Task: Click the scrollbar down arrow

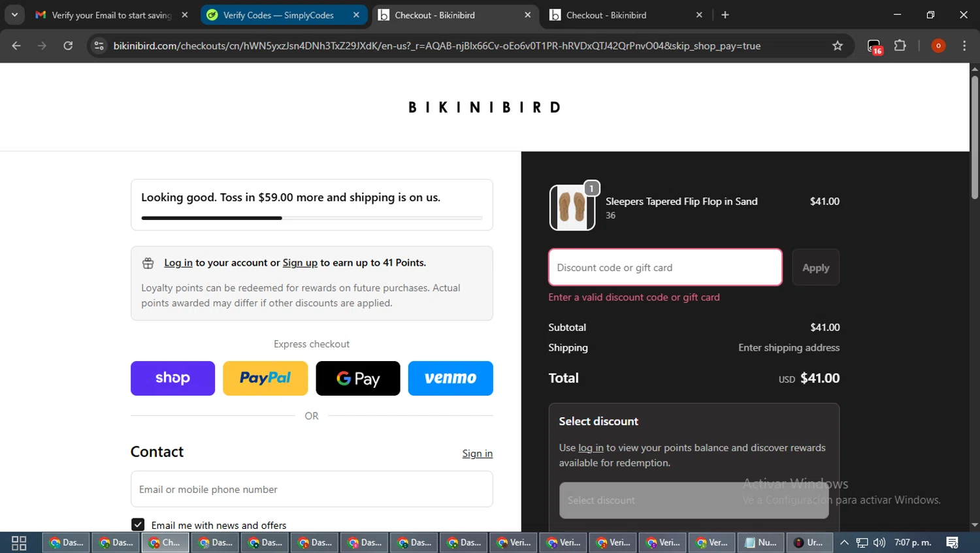Action: click(975, 525)
